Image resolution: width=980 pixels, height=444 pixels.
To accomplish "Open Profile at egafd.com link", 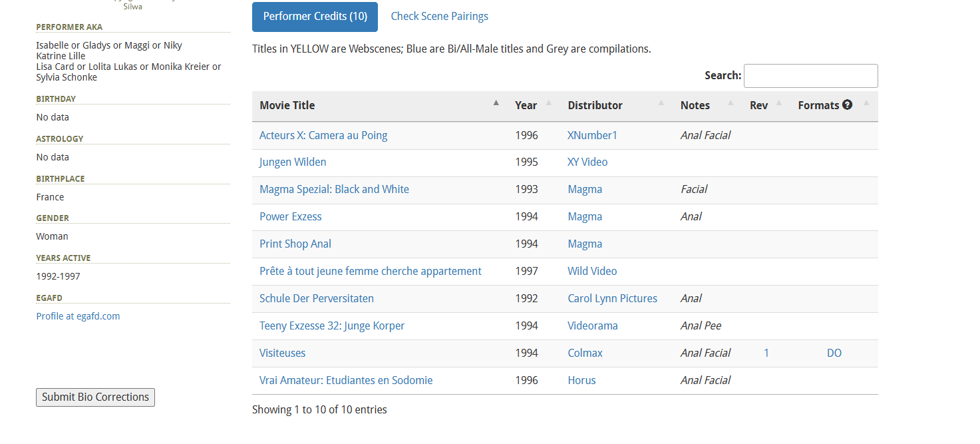I will 78,316.
